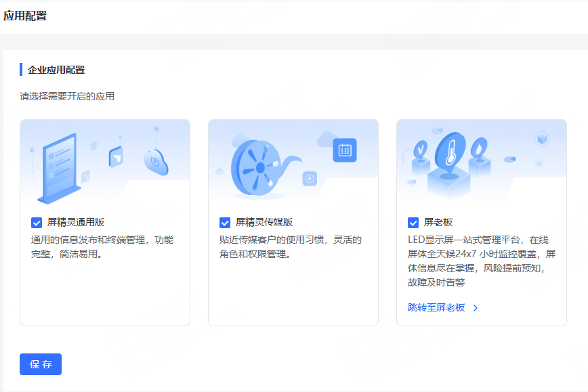Click the 企业应用配置 section heading

coord(56,70)
